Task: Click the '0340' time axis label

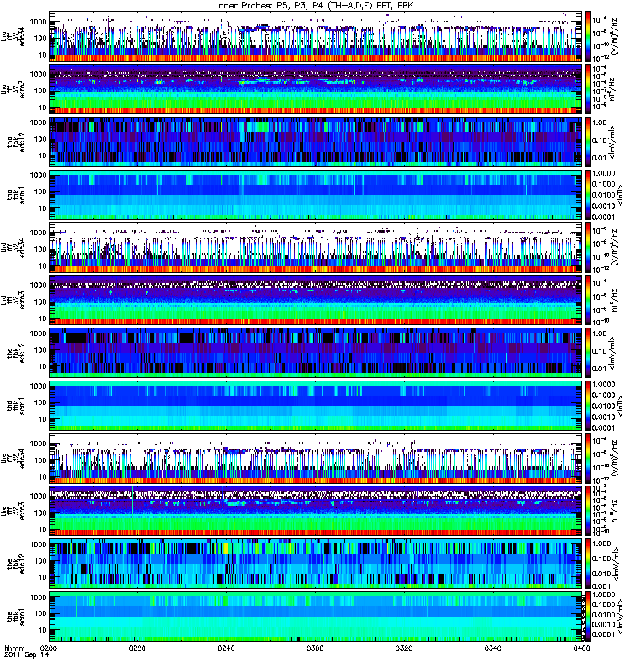Action: (x=492, y=648)
